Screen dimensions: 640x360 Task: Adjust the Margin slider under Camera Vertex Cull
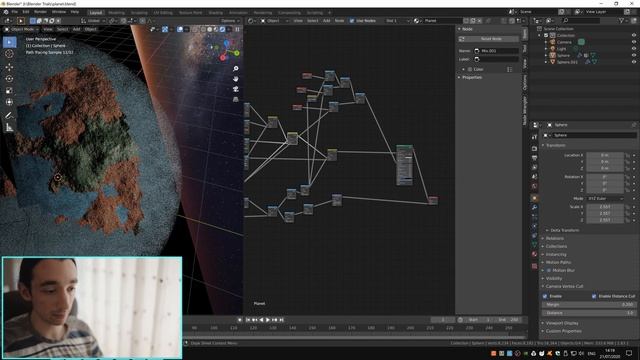tap(588, 304)
